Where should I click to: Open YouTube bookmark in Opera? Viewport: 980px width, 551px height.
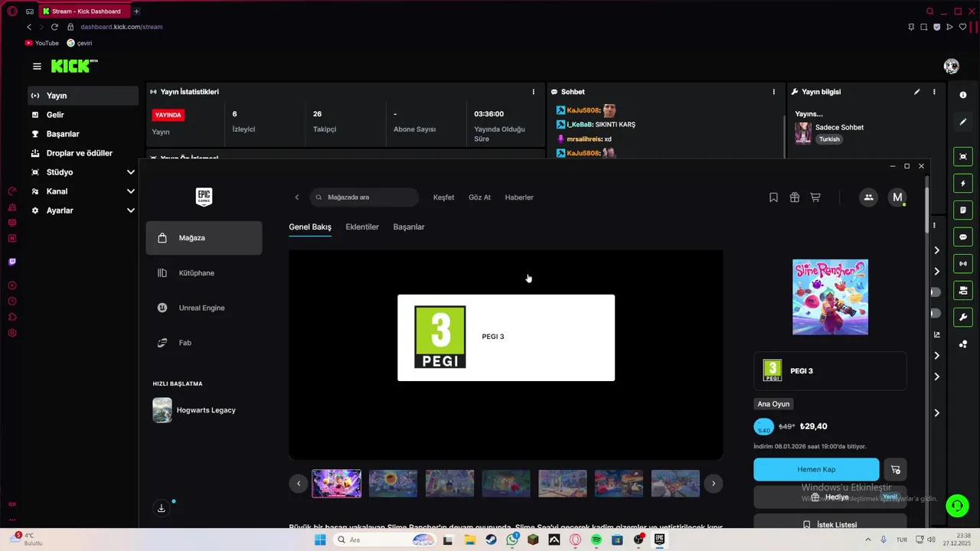41,43
